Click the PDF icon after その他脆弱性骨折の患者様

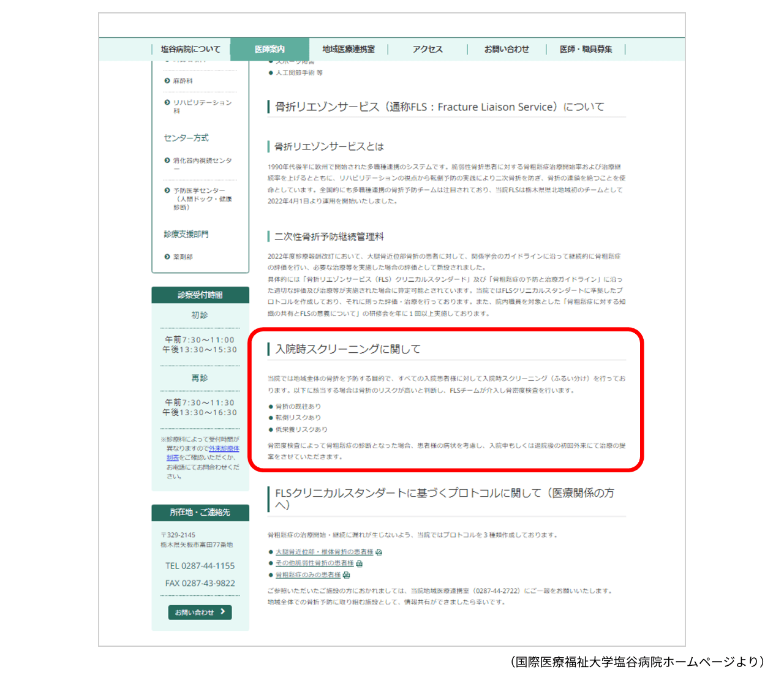[360, 563]
